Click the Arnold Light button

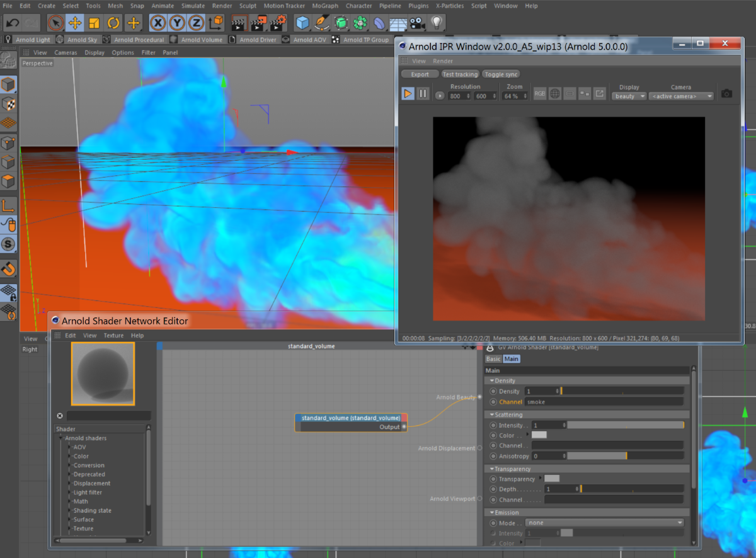click(28, 40)
